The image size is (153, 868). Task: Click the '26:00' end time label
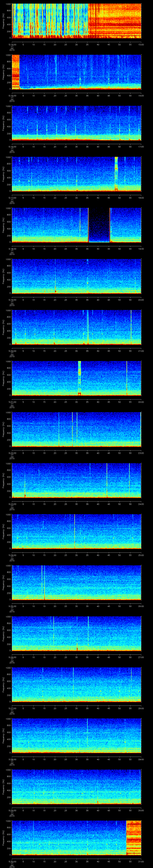(x=141, y=606)
